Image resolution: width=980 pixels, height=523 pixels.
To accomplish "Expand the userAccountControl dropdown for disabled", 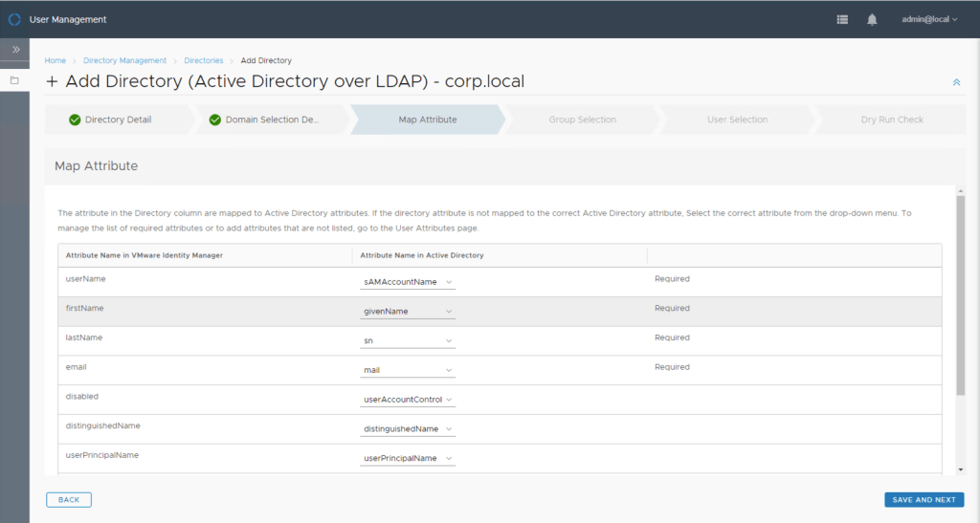I will pyautogui.click(x=409, y=400).
